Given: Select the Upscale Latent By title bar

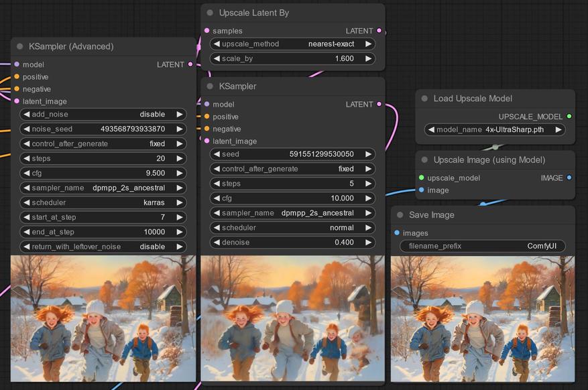Looking at the screenshot, I should [292, 13].
